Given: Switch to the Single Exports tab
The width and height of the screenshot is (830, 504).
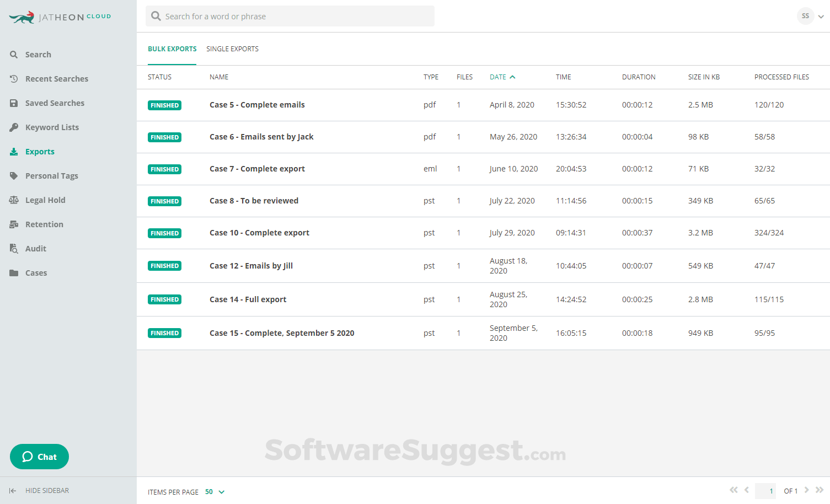Looking at the screenshot, I should pos(232,49).
